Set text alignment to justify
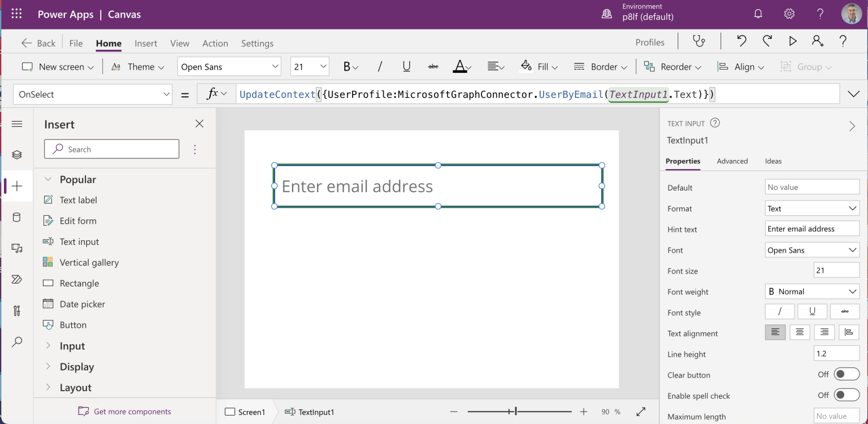Viewport: 868px width, 424px height. pyautogui.click(x=849, y=332)
